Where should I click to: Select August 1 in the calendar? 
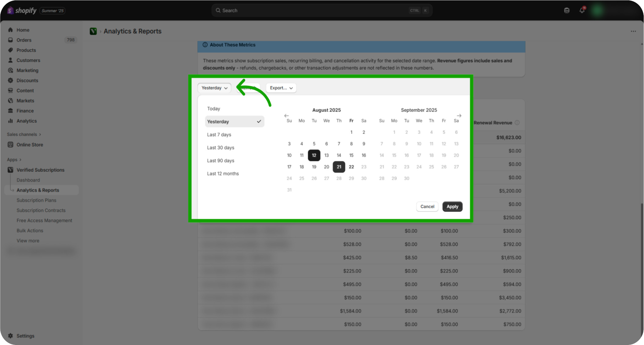pos(351,132)
